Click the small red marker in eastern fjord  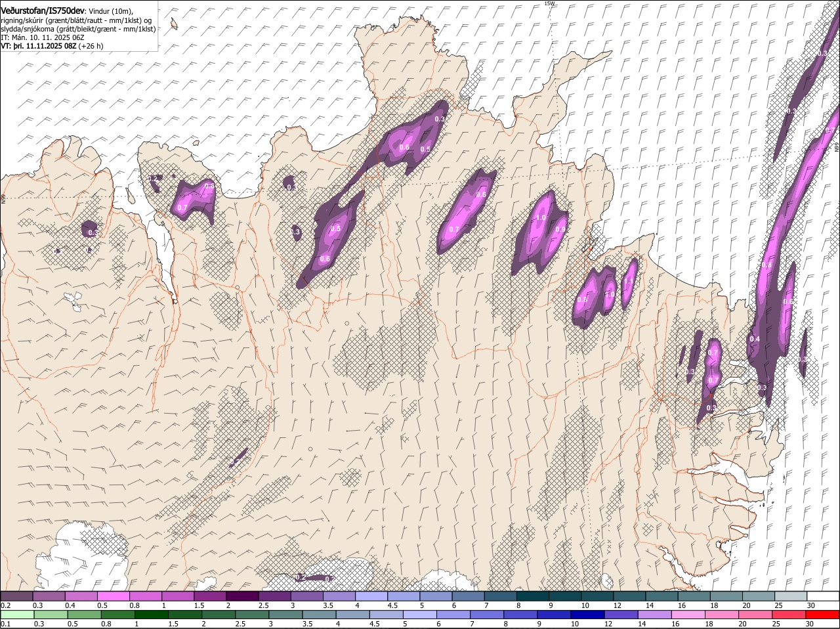pyautogui.click(x=711, y=395)
